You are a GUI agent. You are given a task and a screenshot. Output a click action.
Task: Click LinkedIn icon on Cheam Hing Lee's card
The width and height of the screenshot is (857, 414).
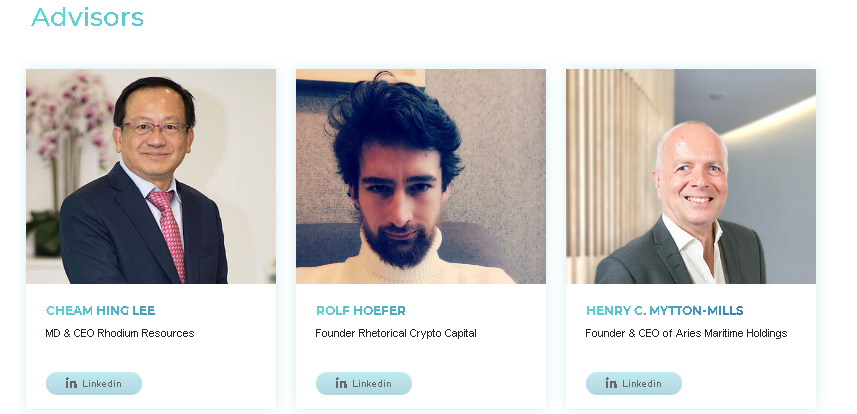(x=71, y=383)
